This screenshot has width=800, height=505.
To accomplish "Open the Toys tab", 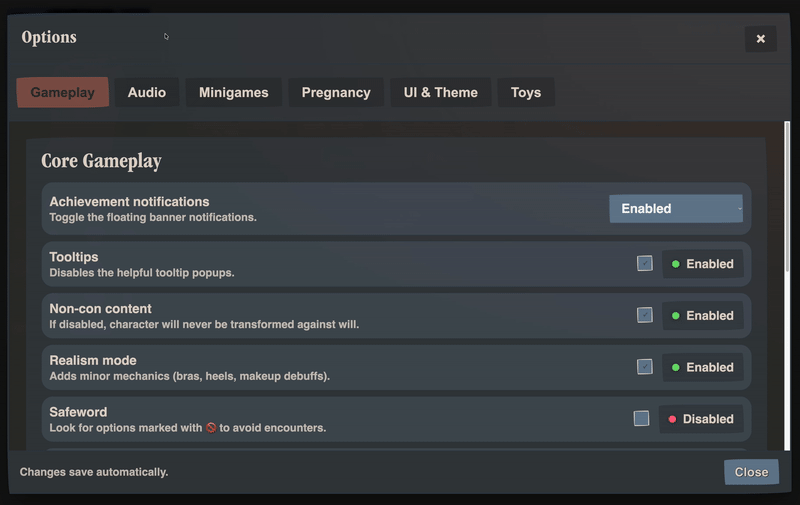I will (x=525, y=92).
